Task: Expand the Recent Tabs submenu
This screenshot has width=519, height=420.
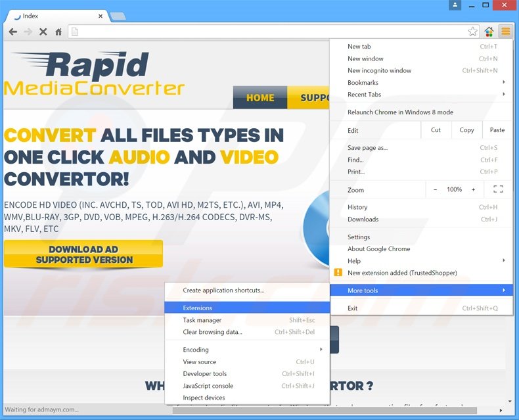Action: pyautogui.click(x=421, y=95)
